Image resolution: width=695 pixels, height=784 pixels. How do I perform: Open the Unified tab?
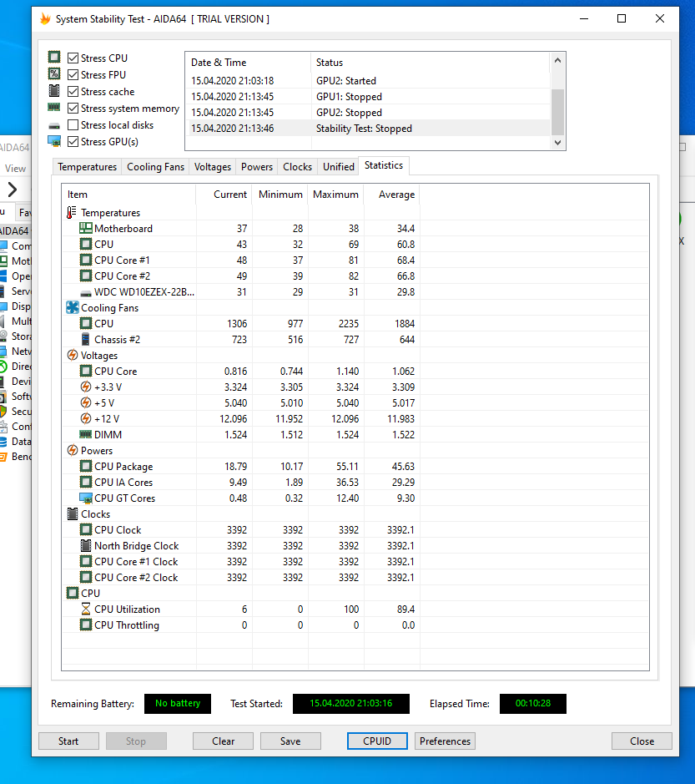coord(338,166)
